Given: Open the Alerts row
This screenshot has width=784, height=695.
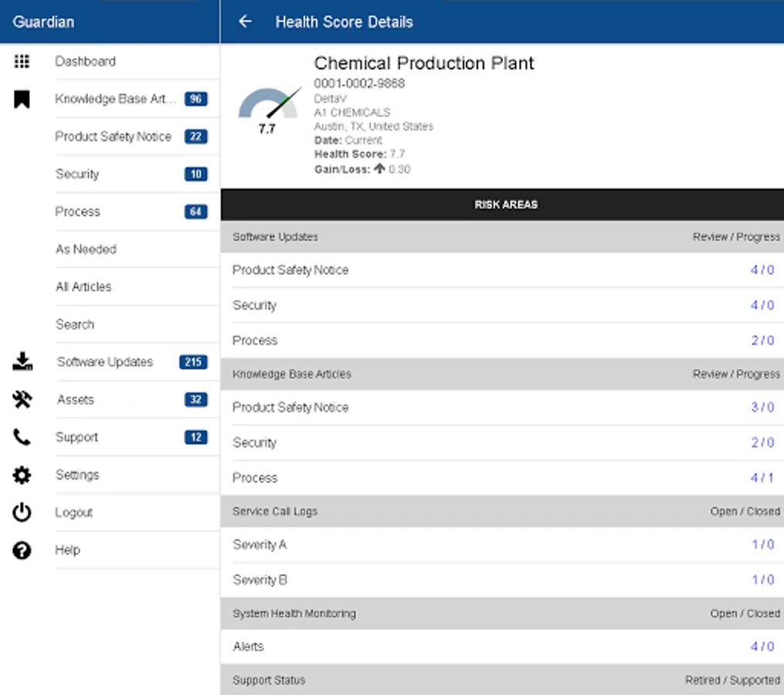Looking at the screenshot, I should (x=502, y=646).
